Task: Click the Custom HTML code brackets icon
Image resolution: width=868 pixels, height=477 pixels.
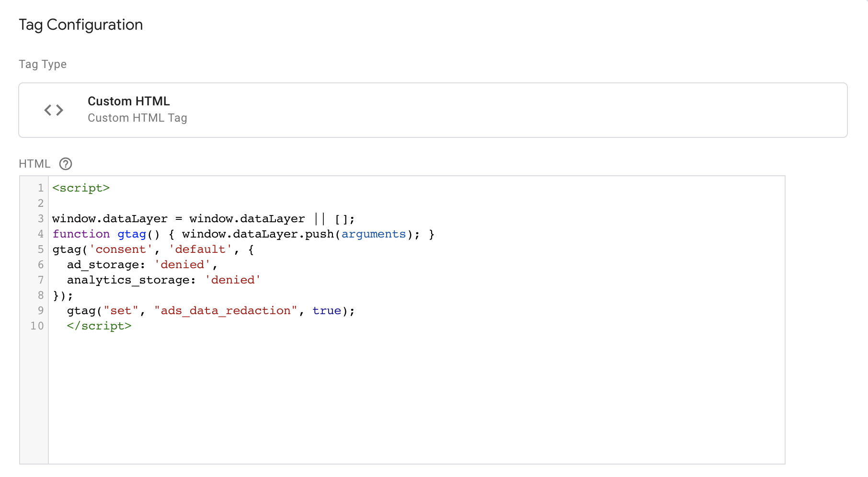Action: (x=54, y=110)
